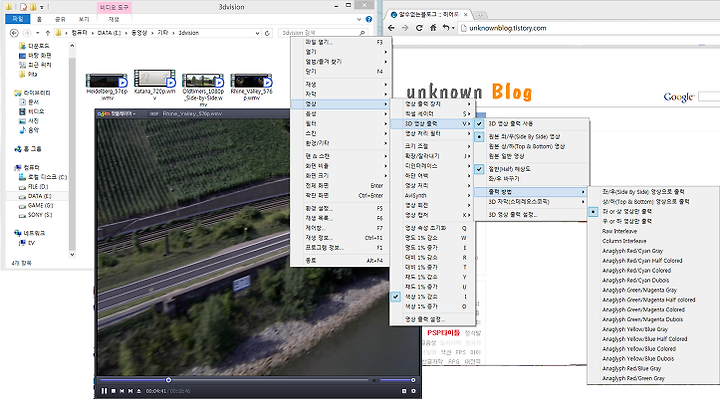Expand '영상 출력 장치' submenu
The width and height of the screenshot is (720, 399).
tap(432, 104)
